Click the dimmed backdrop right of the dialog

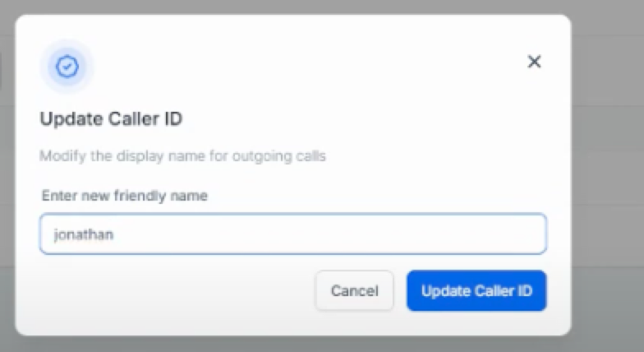pyautogui.click(x=608, y=177)
